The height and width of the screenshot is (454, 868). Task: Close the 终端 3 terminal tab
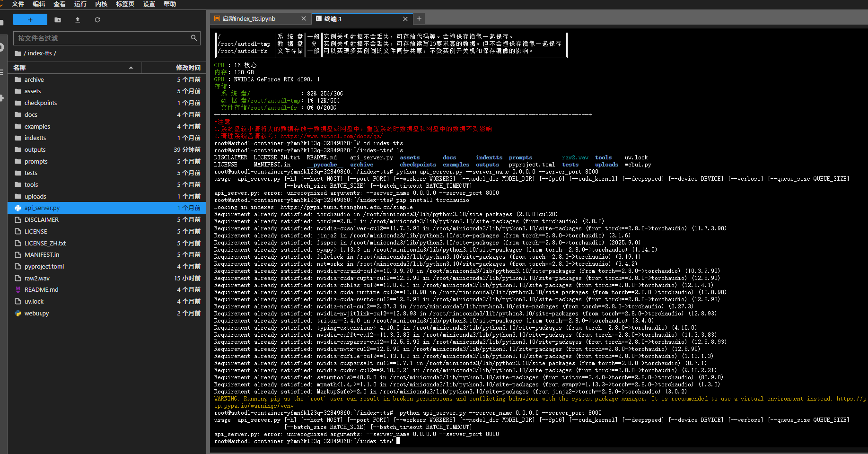(405, 19)
